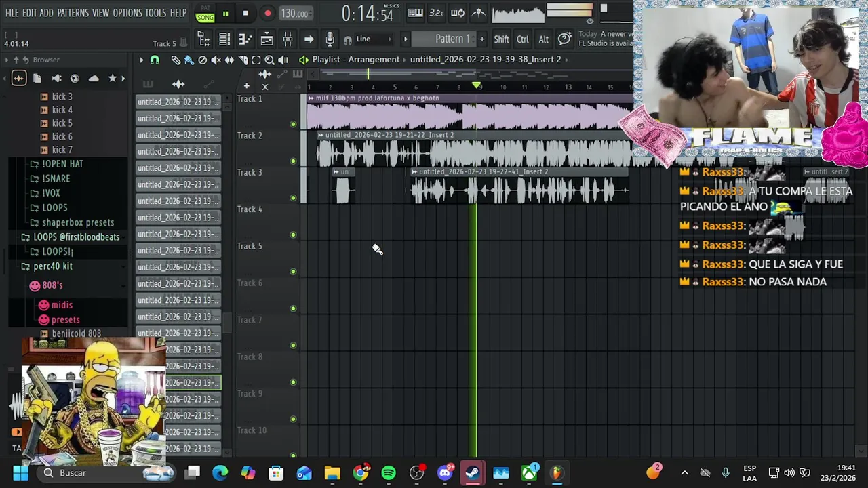Collapse the perc40 kit folder
Image resolution: width=868 pixels, height=488 pixels.
(x=47, y=266)
